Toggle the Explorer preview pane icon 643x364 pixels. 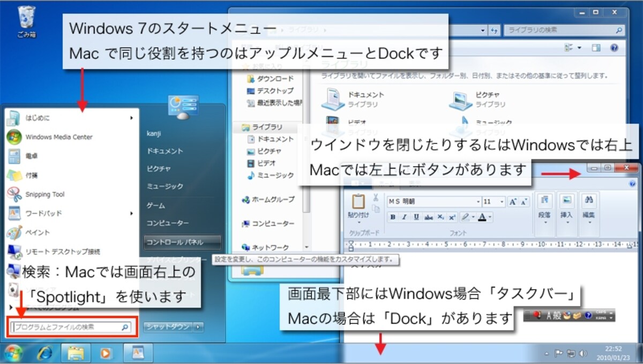[596, 49]
